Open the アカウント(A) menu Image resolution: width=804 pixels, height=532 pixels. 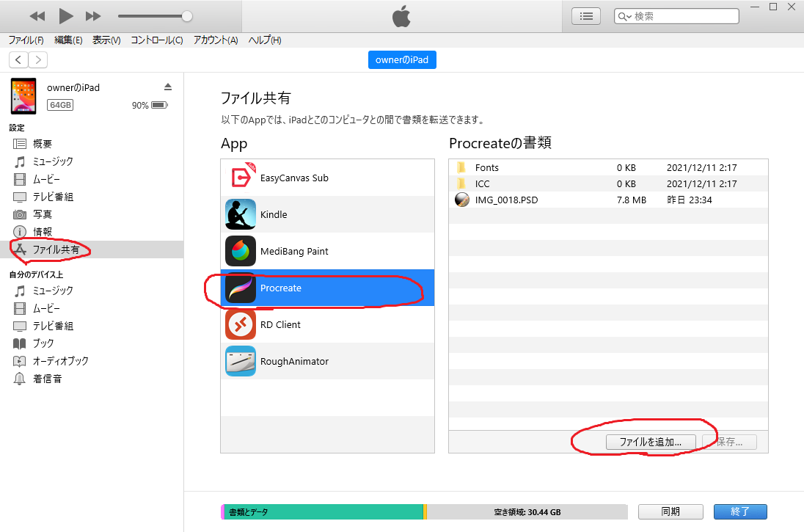pos(216,40)
